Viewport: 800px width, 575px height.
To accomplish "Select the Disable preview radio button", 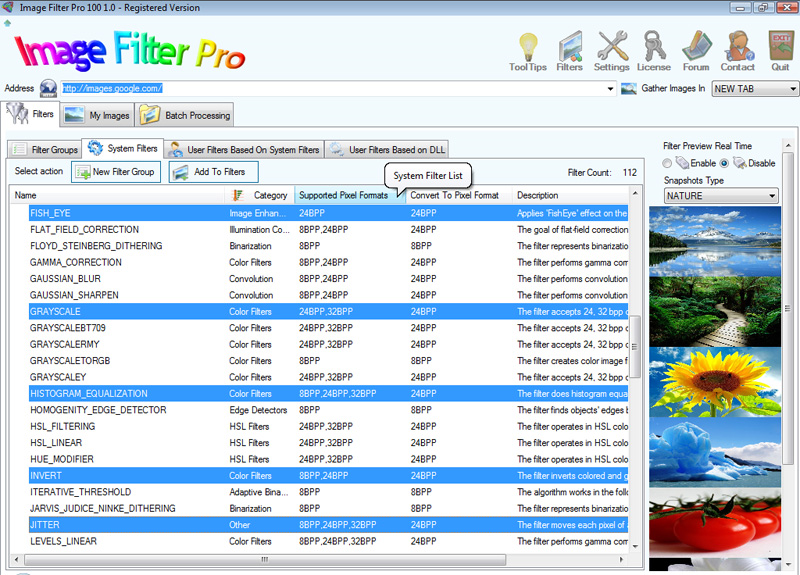I will 724,163.
